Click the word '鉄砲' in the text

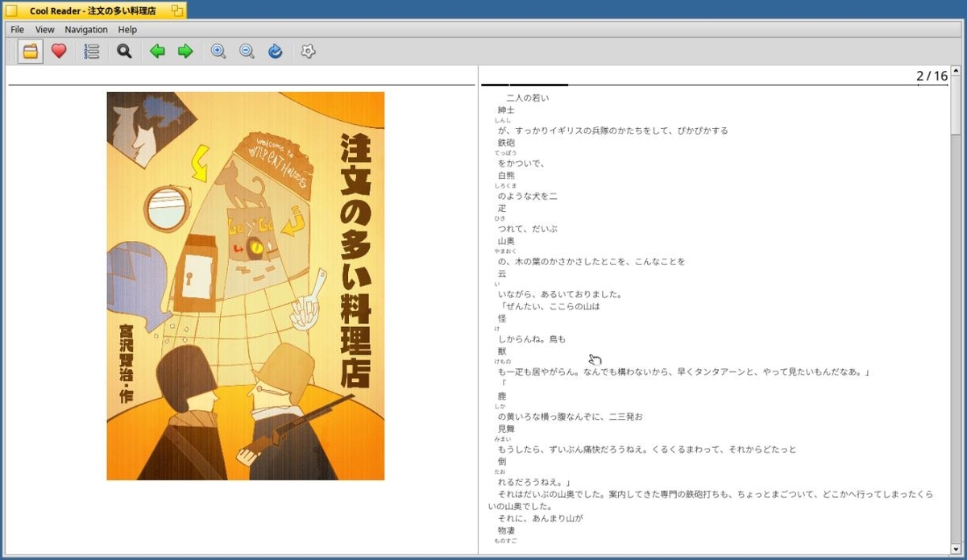click(506, 143)
